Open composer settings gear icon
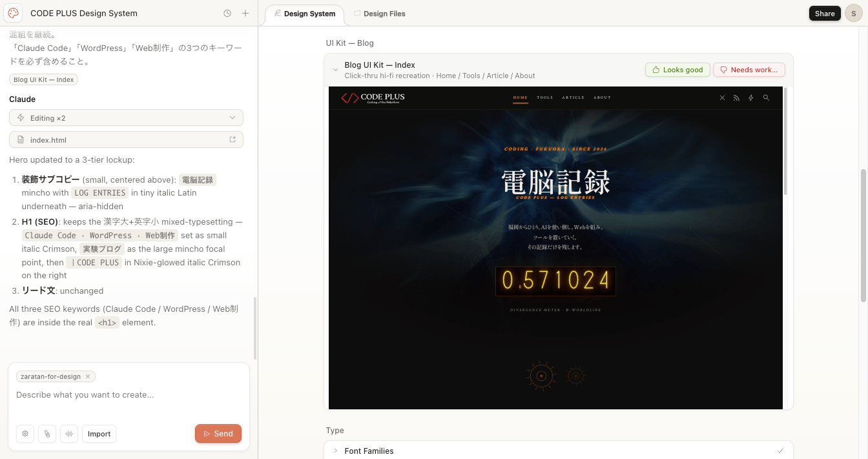The image size is (868, 459). [25, 434]
